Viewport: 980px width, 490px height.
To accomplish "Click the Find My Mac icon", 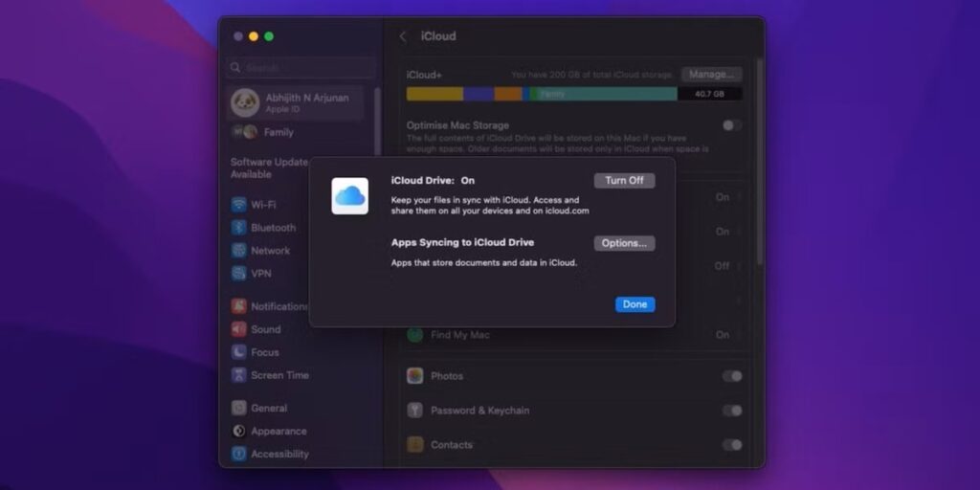I will (x=415, y=335).
